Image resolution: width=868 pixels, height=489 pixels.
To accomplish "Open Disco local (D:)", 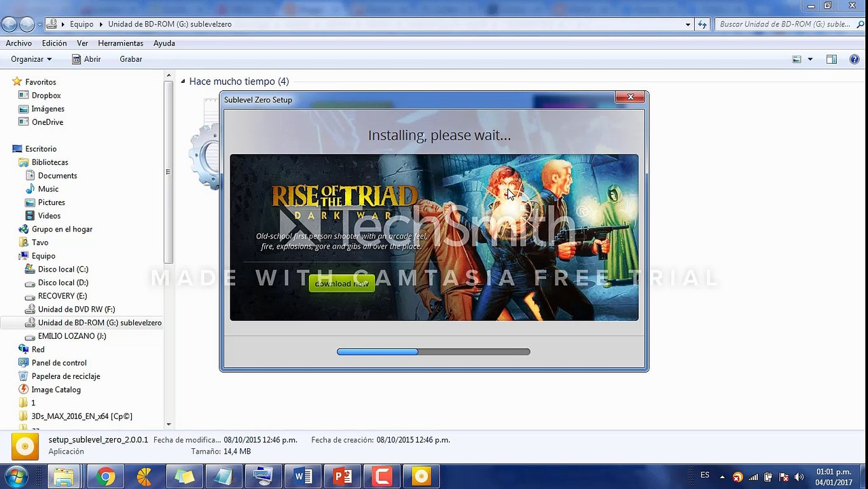I will coord(63,283).
